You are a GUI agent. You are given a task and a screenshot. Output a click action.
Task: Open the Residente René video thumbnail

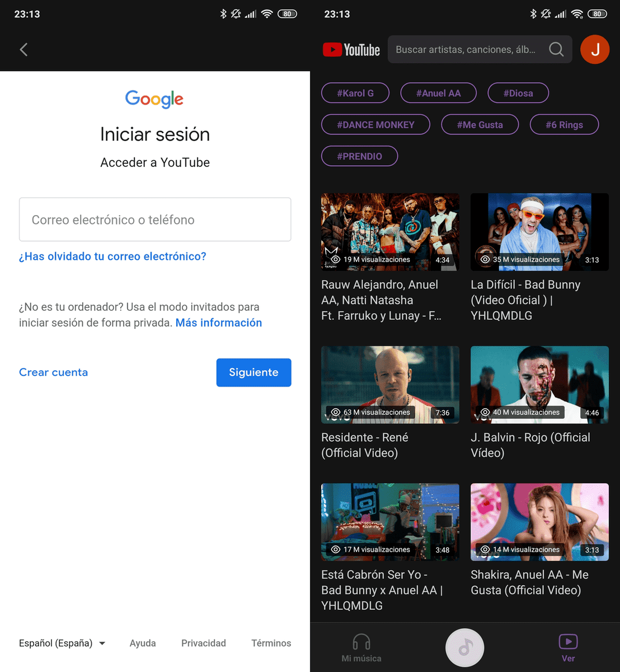390,385
